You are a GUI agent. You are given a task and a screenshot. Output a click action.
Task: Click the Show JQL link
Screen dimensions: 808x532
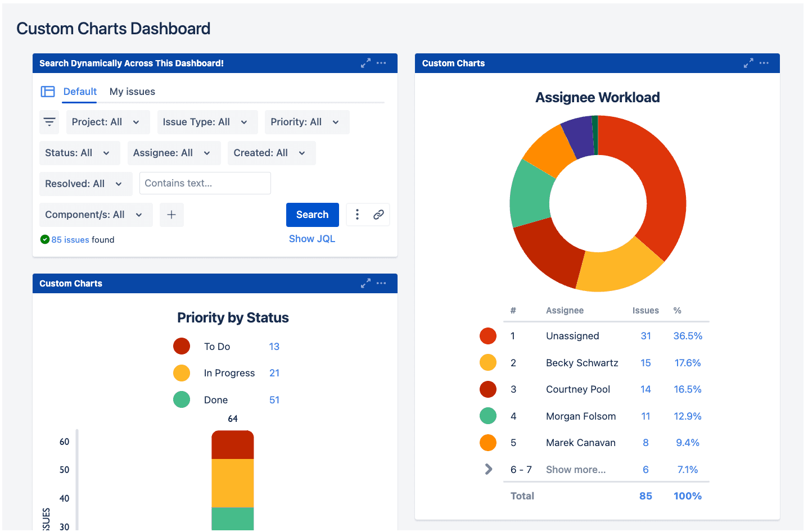312,239
